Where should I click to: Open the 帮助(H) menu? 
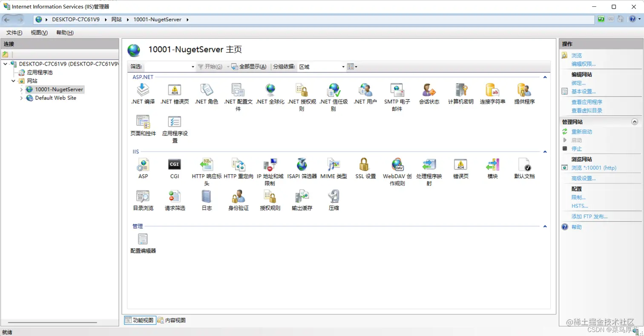65,33
